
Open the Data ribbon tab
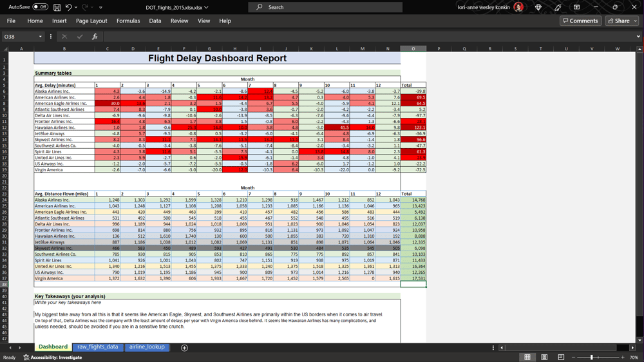pyautogui.click(x=155, y=21)
